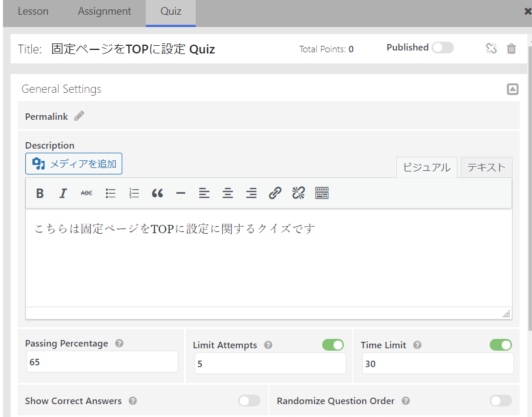Insert a numbered list
Screen dimensions: 532x417
click(134, 193)
